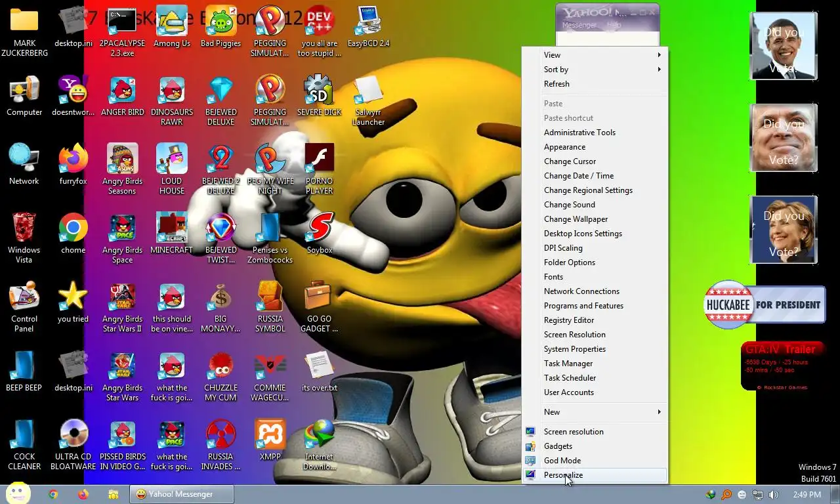
Task: Open 2PACALYPSE 2.3.exe icon
Action: (122, 32)
